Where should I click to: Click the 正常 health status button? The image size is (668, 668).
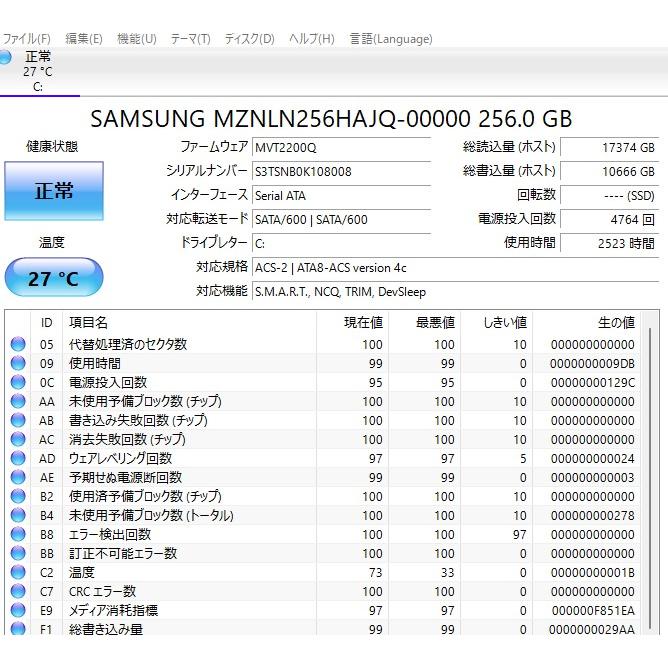tap(54, 191)
